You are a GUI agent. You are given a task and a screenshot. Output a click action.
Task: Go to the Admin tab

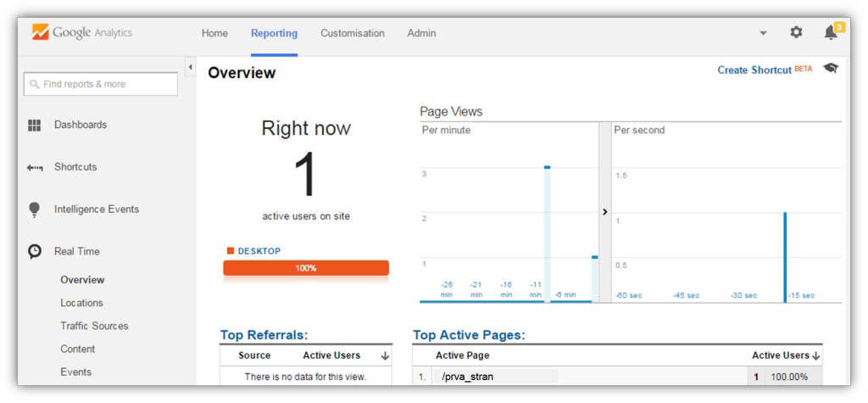click(x=421, y=33)
